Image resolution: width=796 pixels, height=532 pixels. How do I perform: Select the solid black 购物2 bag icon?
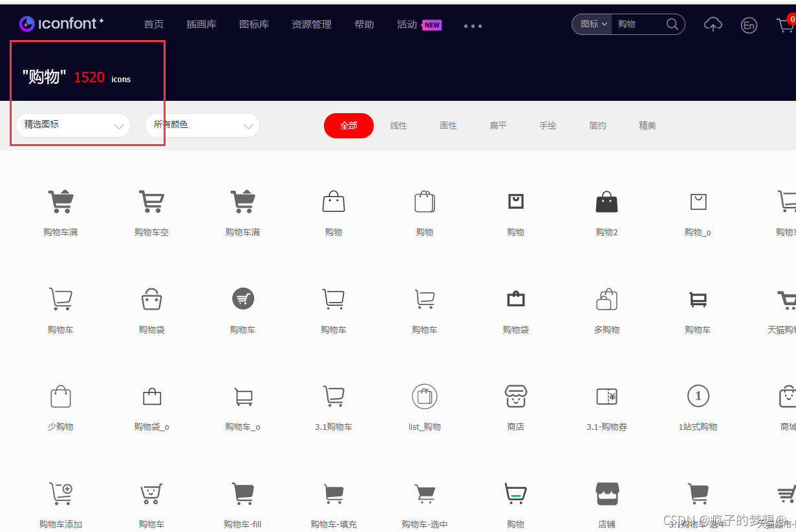pos(607,202)
